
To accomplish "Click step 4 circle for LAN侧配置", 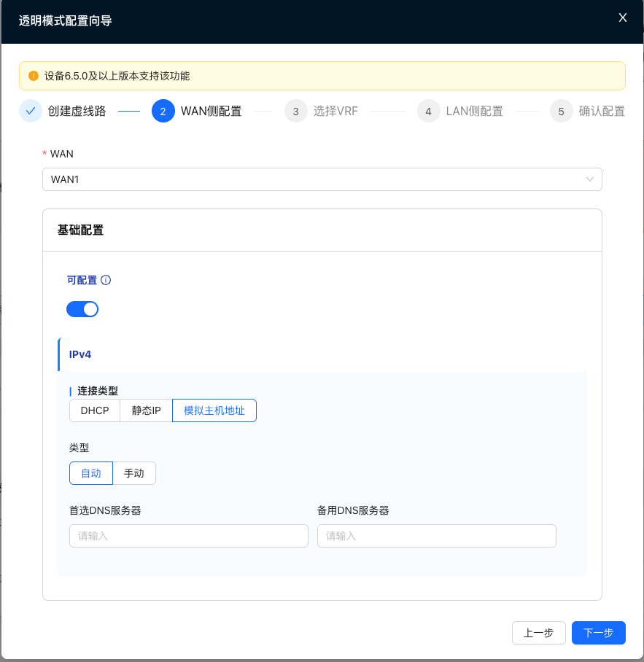I will point(428,112).
